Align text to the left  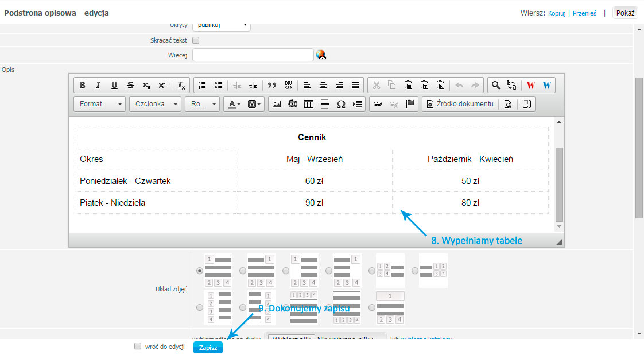pyautogui.click(x=307, y=85)
